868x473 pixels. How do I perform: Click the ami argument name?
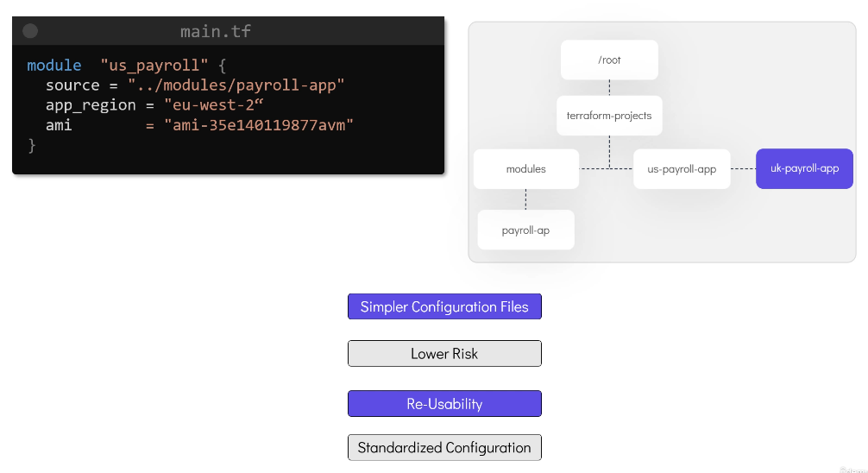point(59,125)
